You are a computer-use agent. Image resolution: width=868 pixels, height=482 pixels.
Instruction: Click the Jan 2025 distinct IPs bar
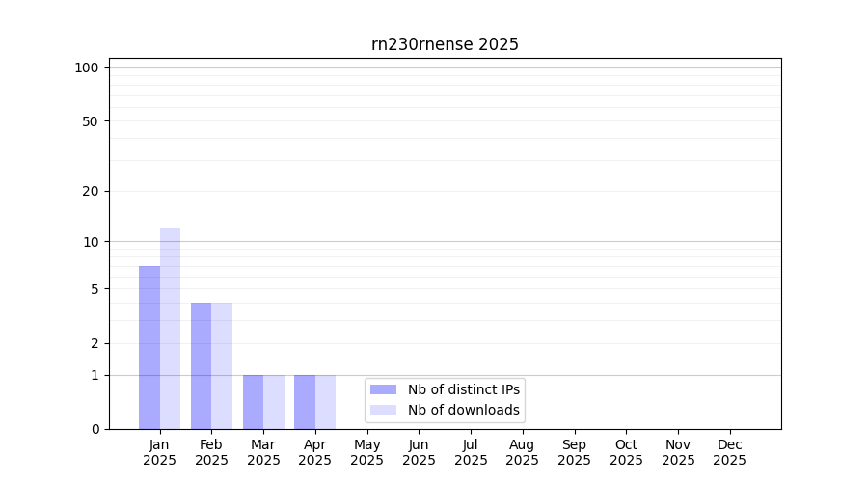pos(149,347)
